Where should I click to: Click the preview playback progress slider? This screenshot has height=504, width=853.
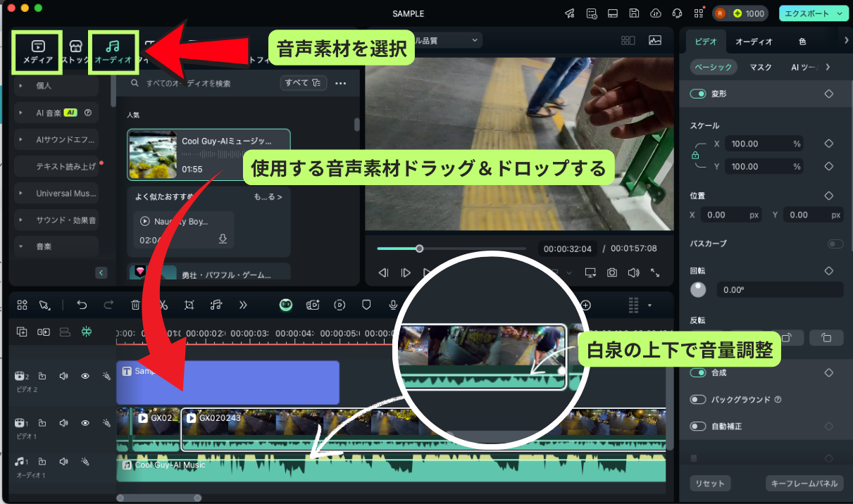coord(419,248)
